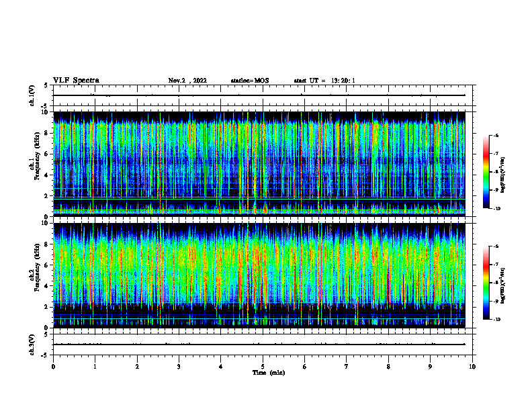Click the time axis tick label "6"
This screenshot has height=411, width=532.
305,367
